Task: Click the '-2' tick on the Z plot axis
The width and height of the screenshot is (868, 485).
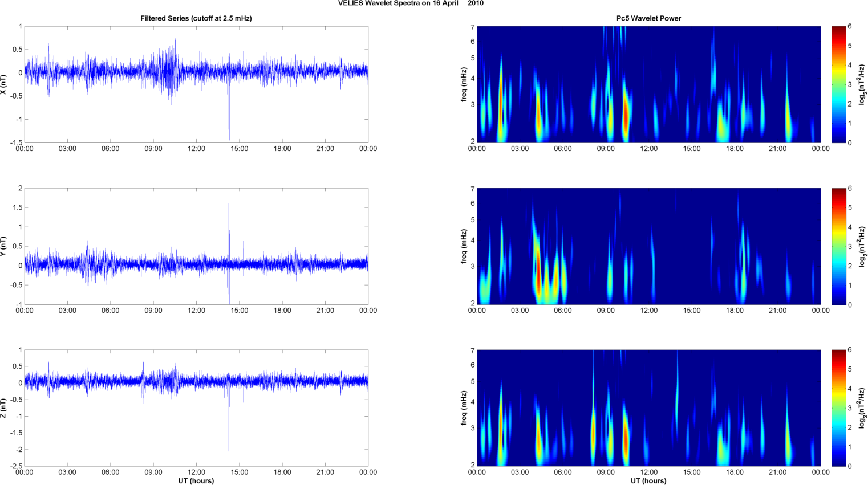Action: (x=18, y=450)
